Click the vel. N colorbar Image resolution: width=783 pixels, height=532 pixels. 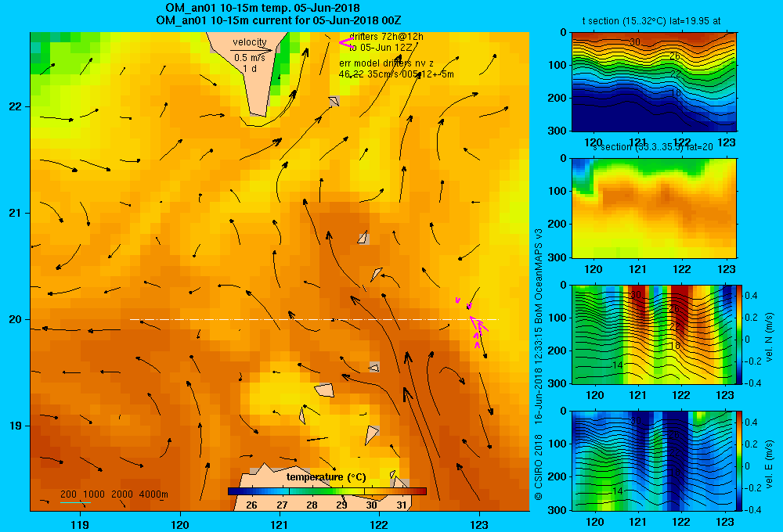740,334
